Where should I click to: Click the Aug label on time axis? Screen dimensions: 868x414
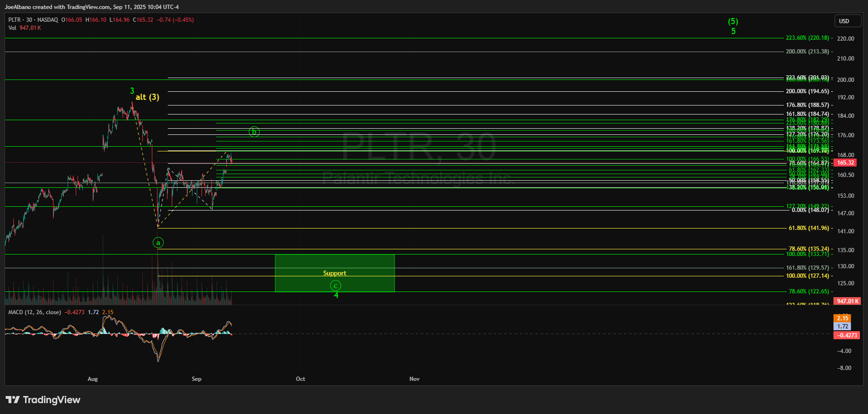click(x=93, y=379)
